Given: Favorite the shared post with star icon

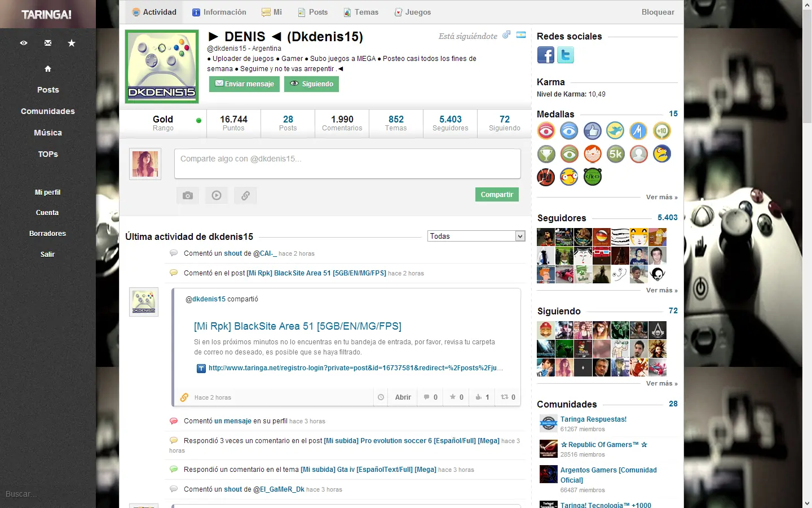Looking at the screenshot, I should 457,397.
